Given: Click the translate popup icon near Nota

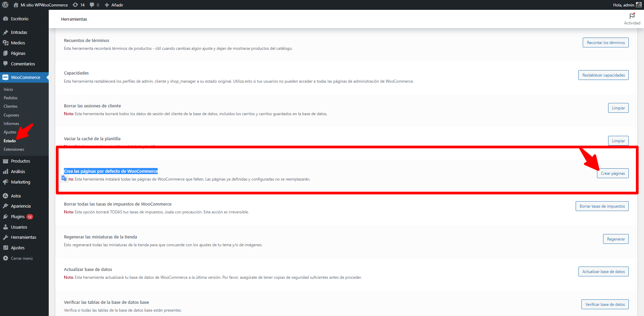Looking at the screenshot, I should (64, 178).
